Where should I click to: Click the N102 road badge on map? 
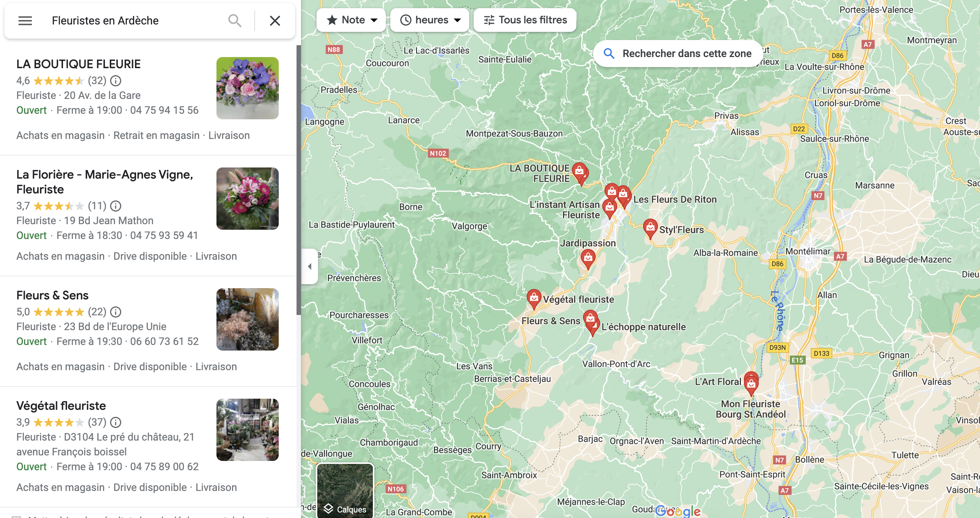438,153
